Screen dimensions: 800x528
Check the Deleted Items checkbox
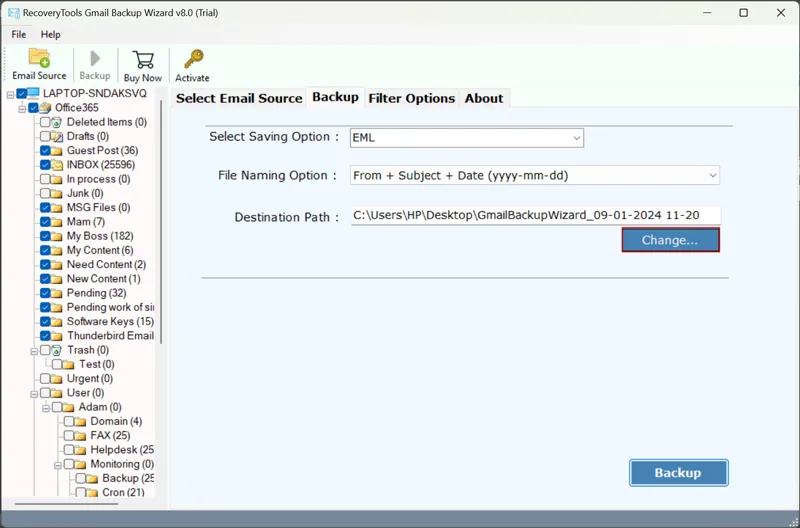click(45, 122)
